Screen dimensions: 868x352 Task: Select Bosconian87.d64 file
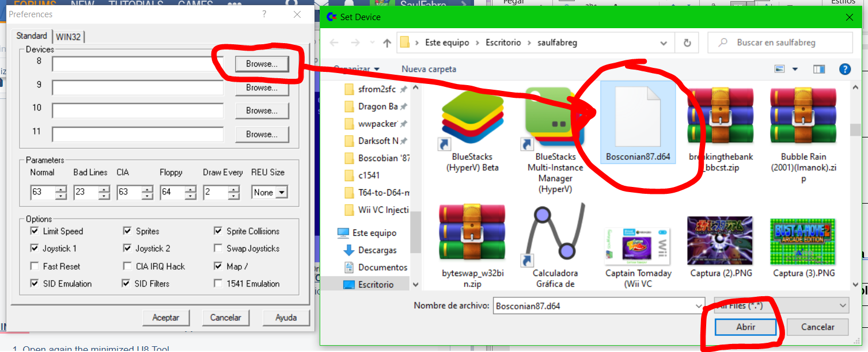coord(638,122)
